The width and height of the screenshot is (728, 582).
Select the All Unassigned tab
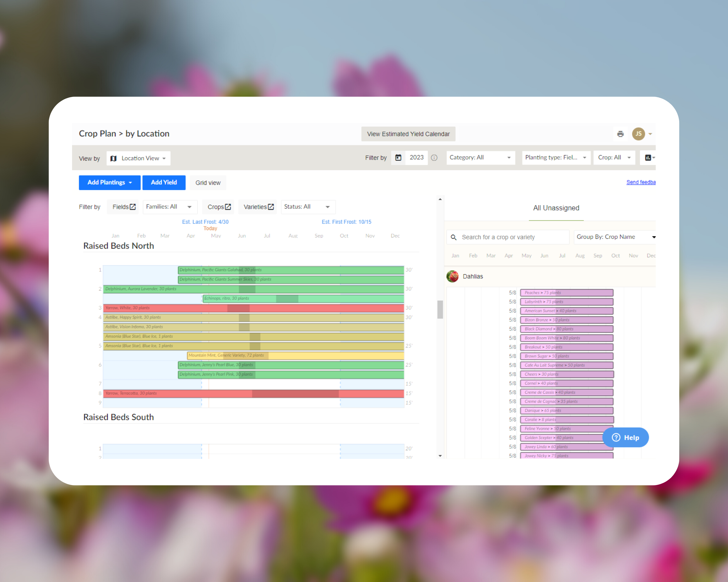[556, 208]
